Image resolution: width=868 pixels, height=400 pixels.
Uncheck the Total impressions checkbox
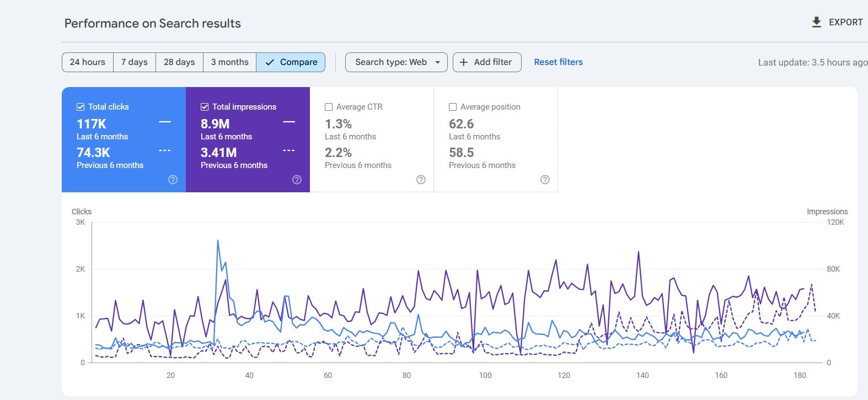click(205, 107)
